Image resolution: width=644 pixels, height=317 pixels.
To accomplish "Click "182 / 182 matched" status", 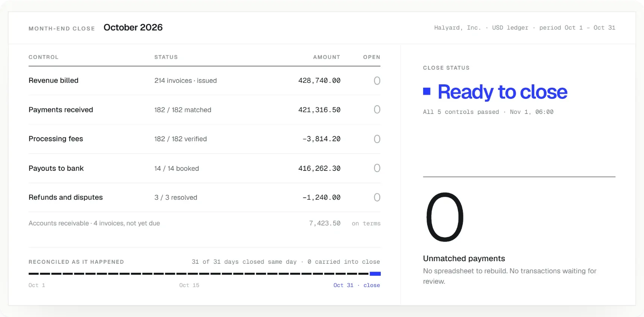I will click(183, 110).
